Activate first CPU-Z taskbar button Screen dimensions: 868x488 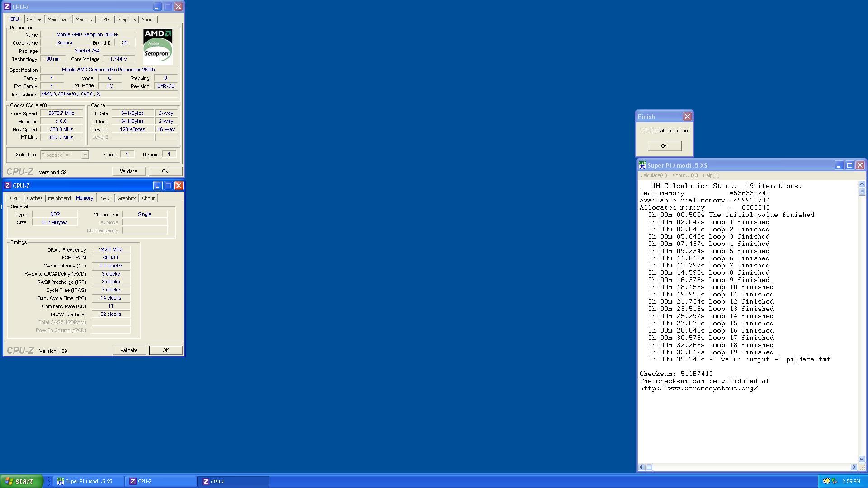[x=161, y=482]
